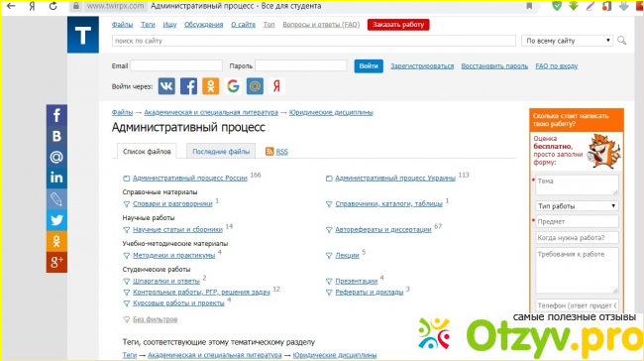This screenshot has height=361, width=644.
Task: Switch to the 'Последние файлы' tab
Action: tap(221, 152)
